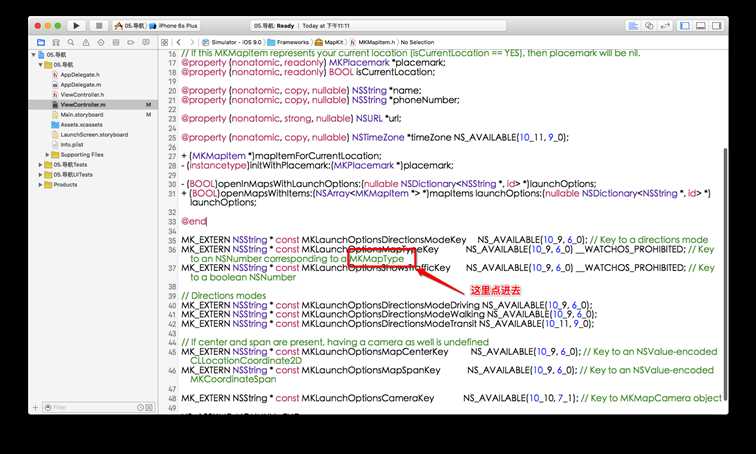Run the project with the Play button
Screen dimensions: 756x454
[x=76, y=26]
